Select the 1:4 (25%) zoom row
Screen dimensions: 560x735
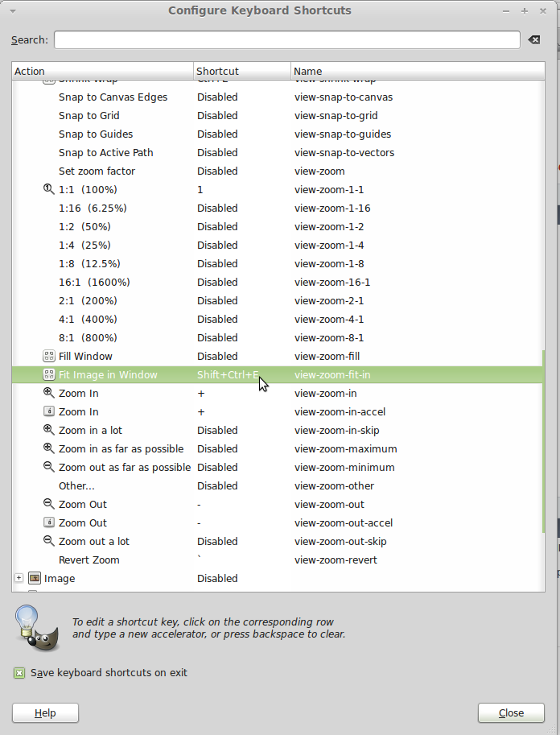pos(278,246)
